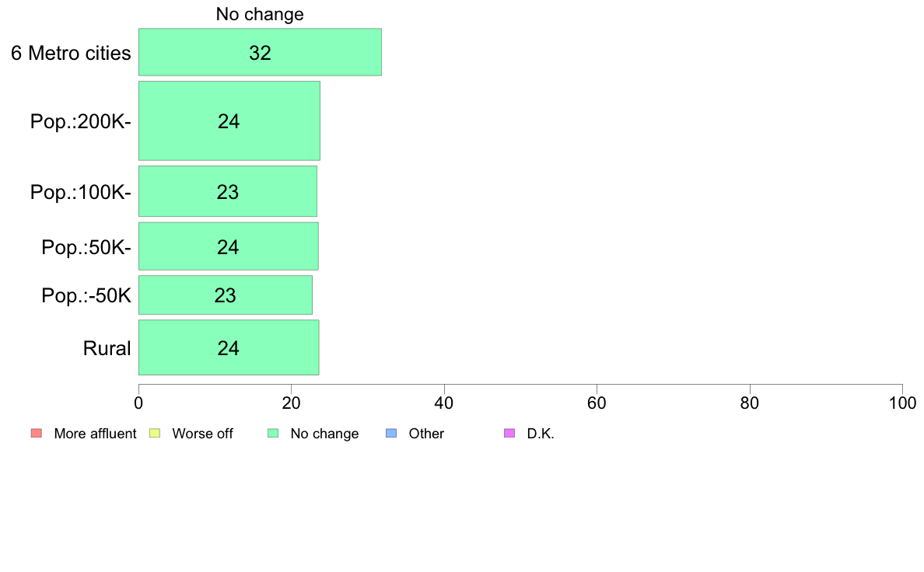Click the red More affluent legend swatch
This screenshot has width=924, height=572.
click(x=37, y=434)
